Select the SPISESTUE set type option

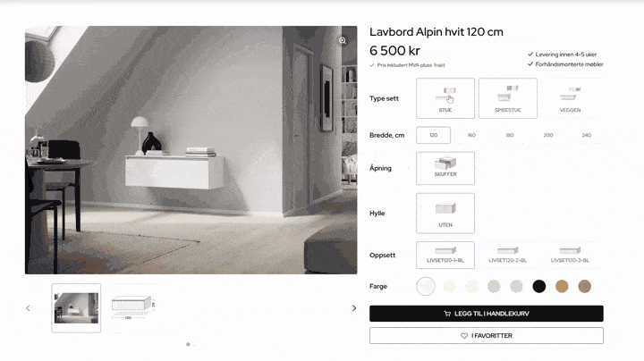(x=508, y=98)
